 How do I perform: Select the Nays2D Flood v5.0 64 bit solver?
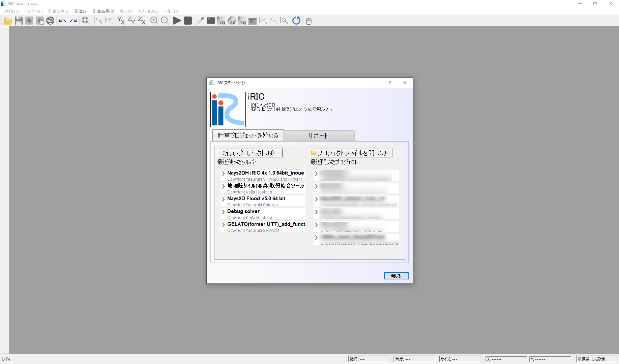(263, 201)
